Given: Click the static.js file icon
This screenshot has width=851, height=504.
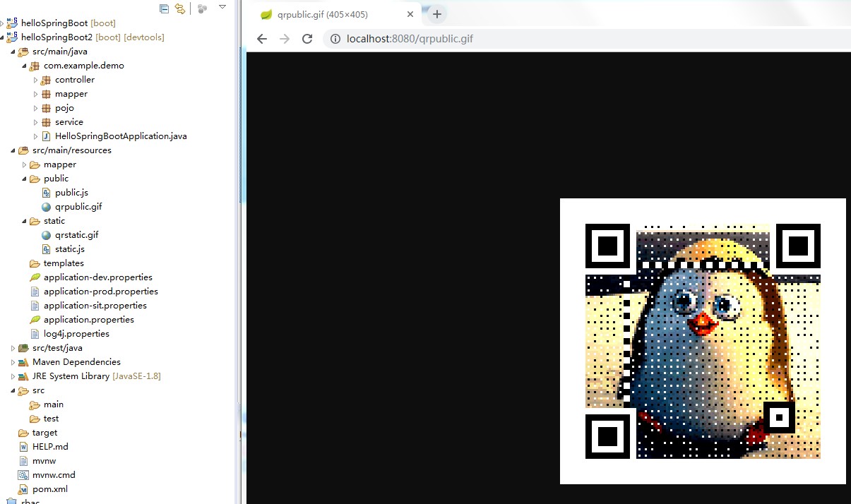Looking at the screenshot, I should click(x=46, y=249).
